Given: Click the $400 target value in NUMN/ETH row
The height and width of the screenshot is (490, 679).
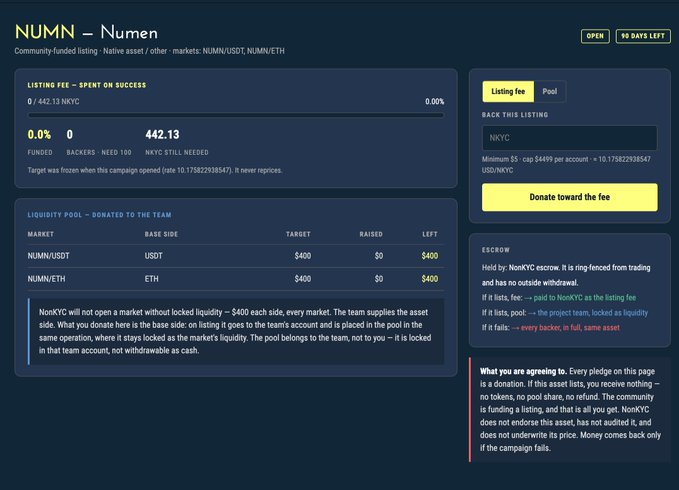Looking at the screenshot, I should [x=303, y=279].
